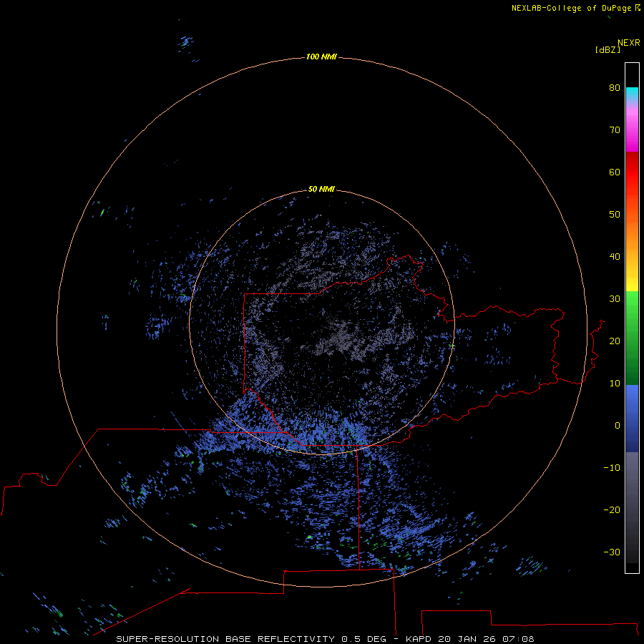Click the 0 dBZ scale value

coord(618,426)
